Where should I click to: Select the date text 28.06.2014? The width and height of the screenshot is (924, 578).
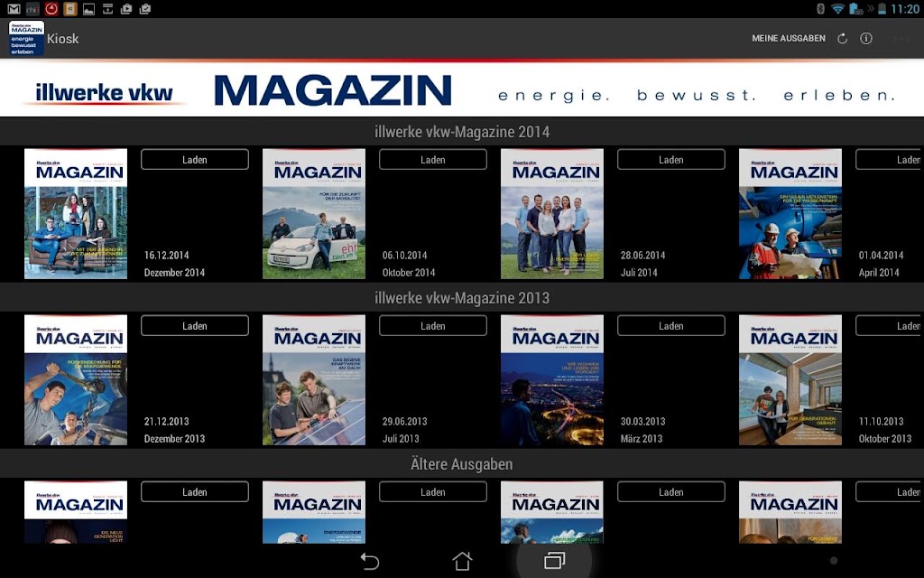pyautogui.click(x=642, y=256)
